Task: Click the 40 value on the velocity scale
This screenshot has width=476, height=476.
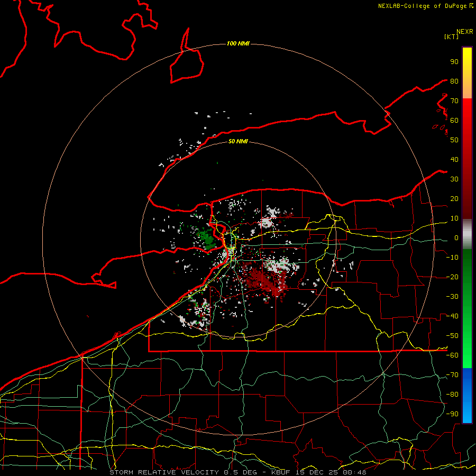Action: pos(454,159)
